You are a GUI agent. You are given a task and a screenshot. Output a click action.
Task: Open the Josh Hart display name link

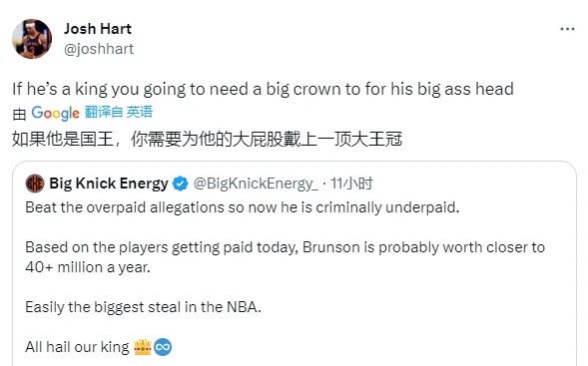(x=98, y=29)
